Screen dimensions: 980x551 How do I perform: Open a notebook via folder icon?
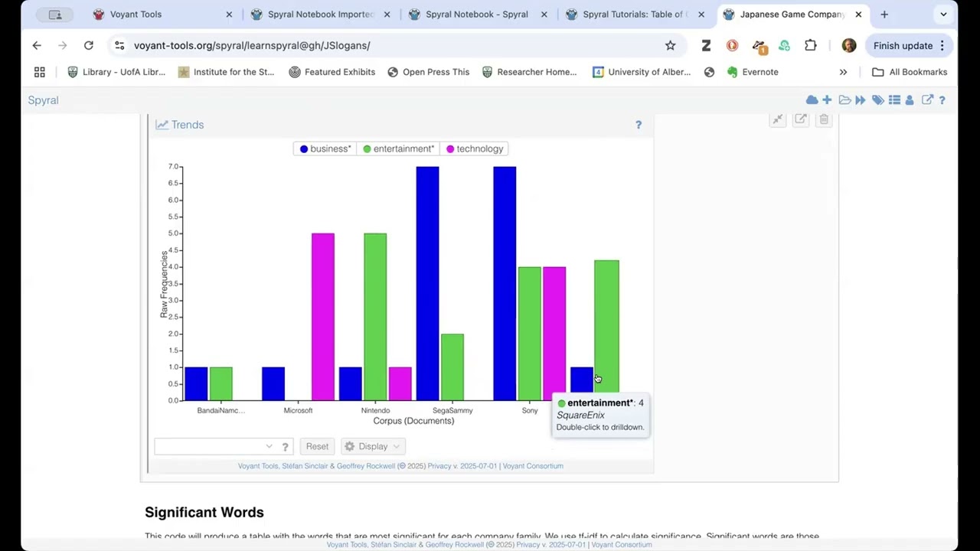[x=844, y=100]
